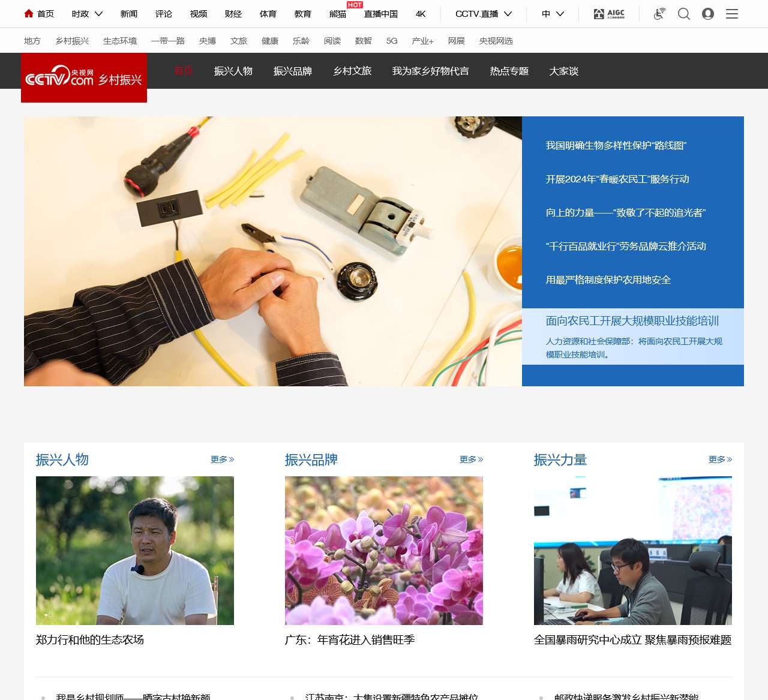Open 生态环境 in the secondary nav
Screen dimensions: 768x700
pyautogui.click(x=120, y=41)
